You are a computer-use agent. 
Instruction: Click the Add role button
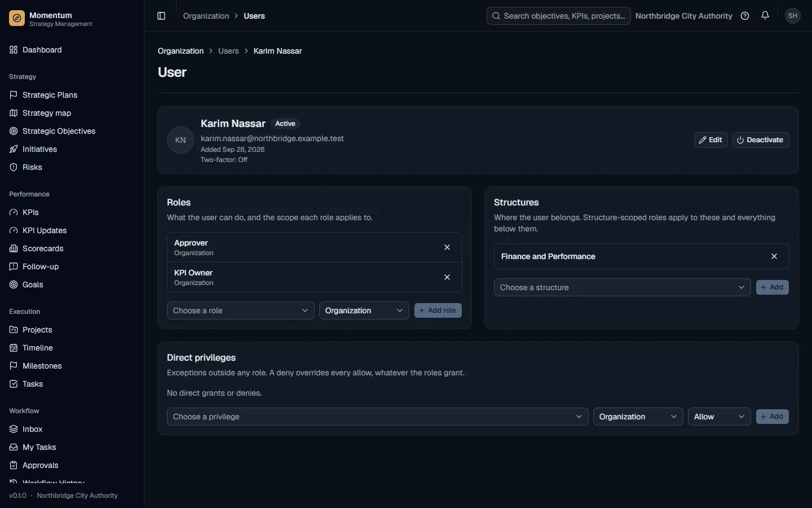pyautogui.click(x=438, y=310)
